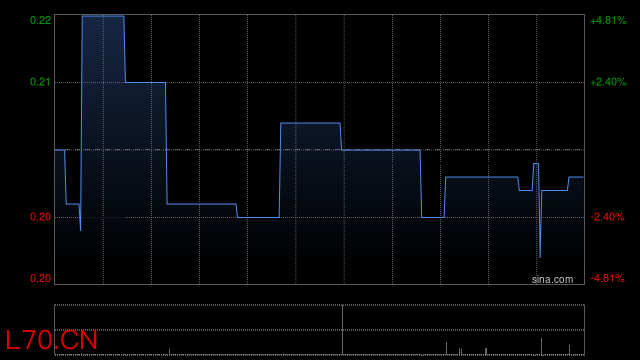Click the 0.21 price axis label
The width and height of the screenshot is (640, 360).
click(x=40, y=82)
